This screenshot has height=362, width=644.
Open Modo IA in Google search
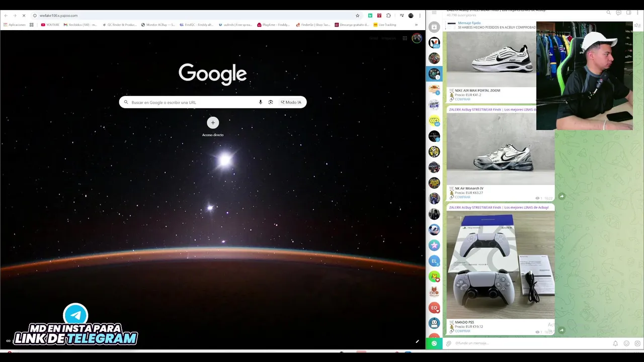point(291,102)
